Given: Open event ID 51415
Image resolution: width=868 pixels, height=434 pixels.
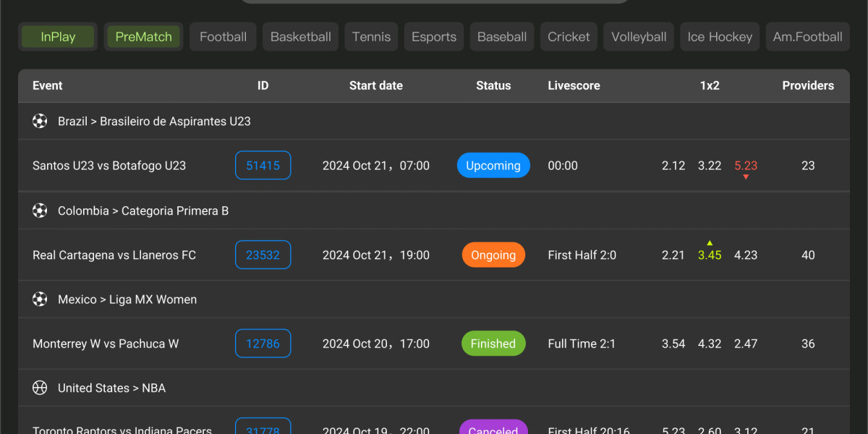Looking at the screenshot, I should pos(263,166).
